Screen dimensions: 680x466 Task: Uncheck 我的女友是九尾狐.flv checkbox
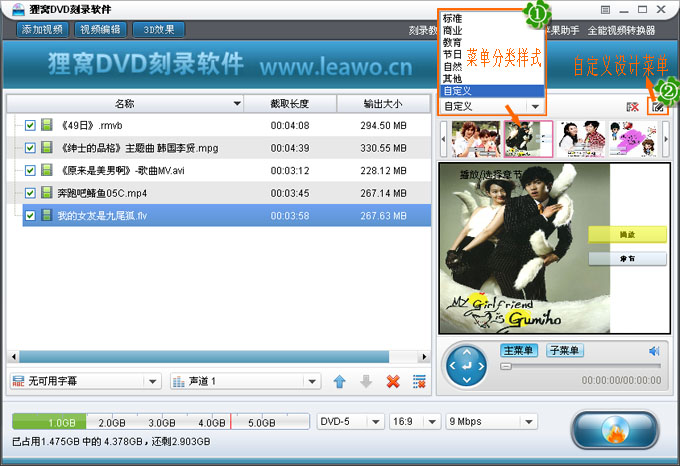coord(30,215)
